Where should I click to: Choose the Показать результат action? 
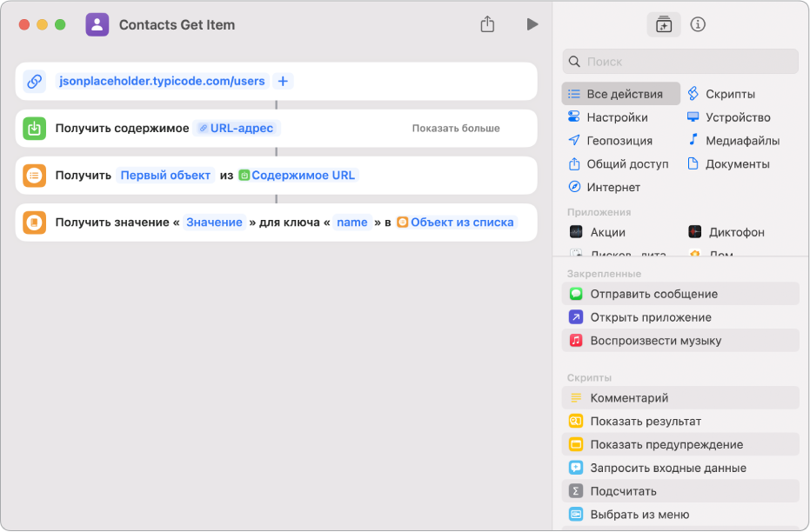(680, 421)
